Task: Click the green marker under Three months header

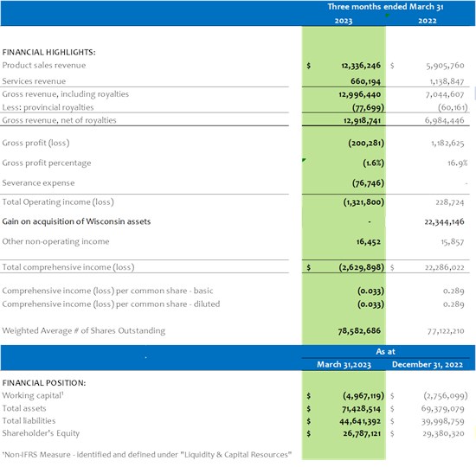Action: click(x=388, y=16)
